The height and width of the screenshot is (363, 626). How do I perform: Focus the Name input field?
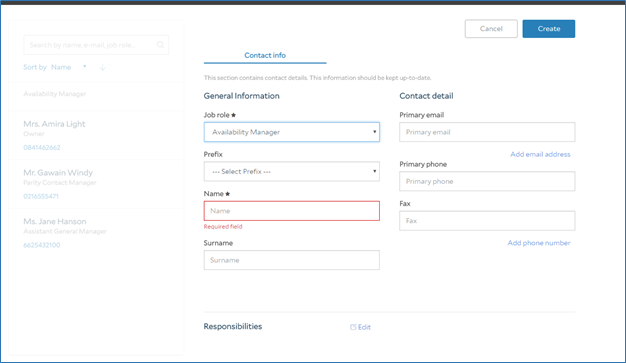(291, 211)
